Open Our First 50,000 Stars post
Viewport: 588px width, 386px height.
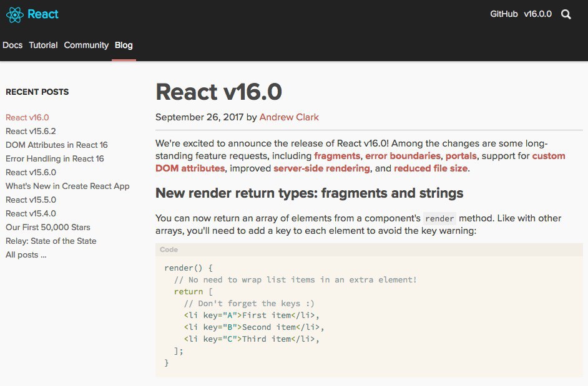(x=48, y=227)
